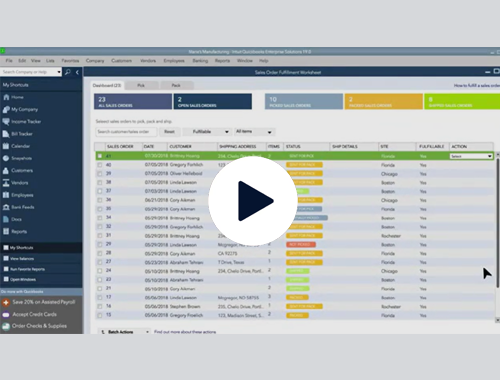Image resolution: width=500 pixels, height=380 pixels.
Task: Open the Employees icon in the sidebar
Action: (x=6, y=195)
